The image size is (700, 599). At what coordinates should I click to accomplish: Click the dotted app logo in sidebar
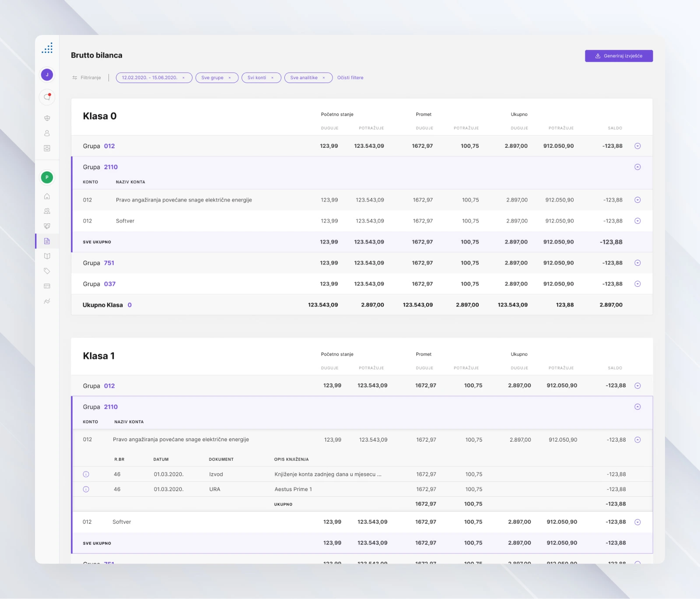click(x=47, y=48)
